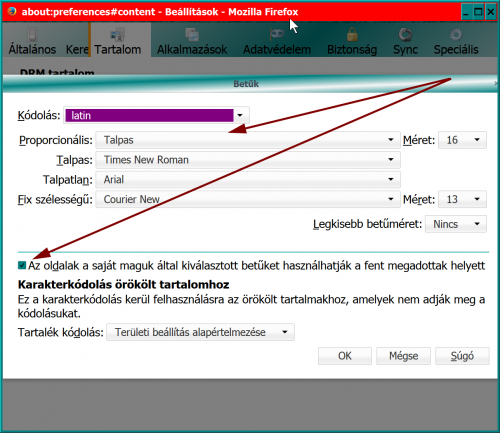Click the Sync circular arrows icon

[x=405, y=34]
